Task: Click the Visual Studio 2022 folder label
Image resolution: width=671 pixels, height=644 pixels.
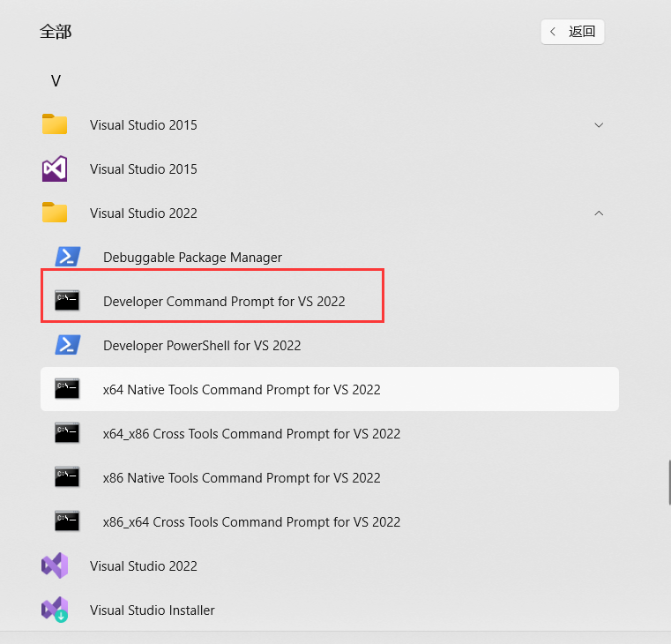Action: (x=144, y=213)
